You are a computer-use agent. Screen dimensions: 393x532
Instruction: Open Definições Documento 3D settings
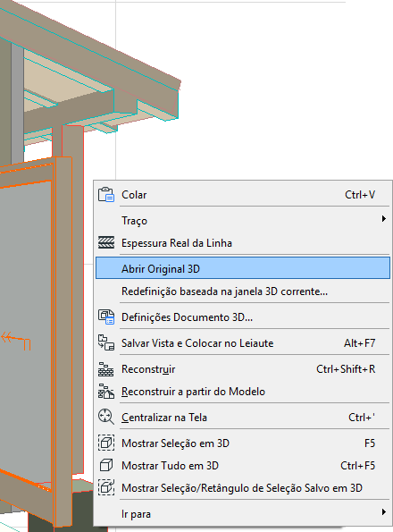pos(243,317)
